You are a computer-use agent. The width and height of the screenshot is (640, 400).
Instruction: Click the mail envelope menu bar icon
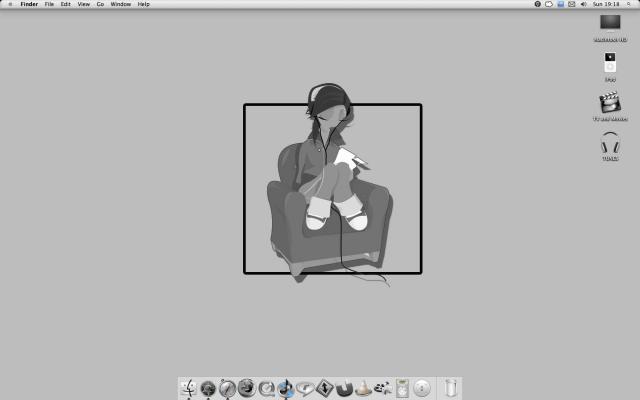pyautogui.click(x=572, y=4)
